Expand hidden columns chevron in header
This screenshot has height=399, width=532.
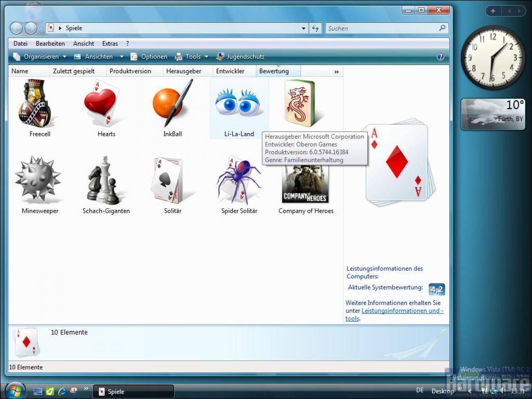336,71
